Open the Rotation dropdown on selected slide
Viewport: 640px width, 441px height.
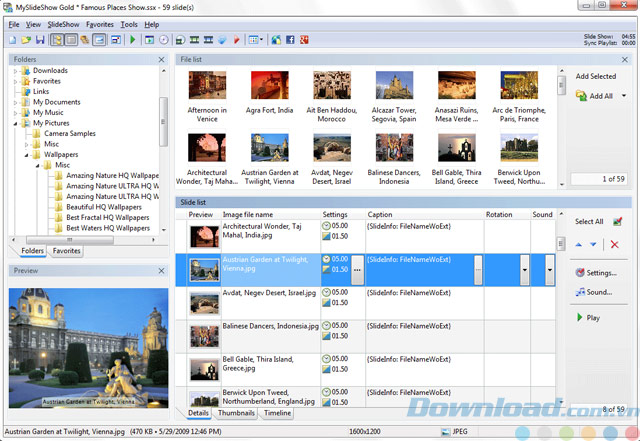pyautogui.click(x=523, y=269)
